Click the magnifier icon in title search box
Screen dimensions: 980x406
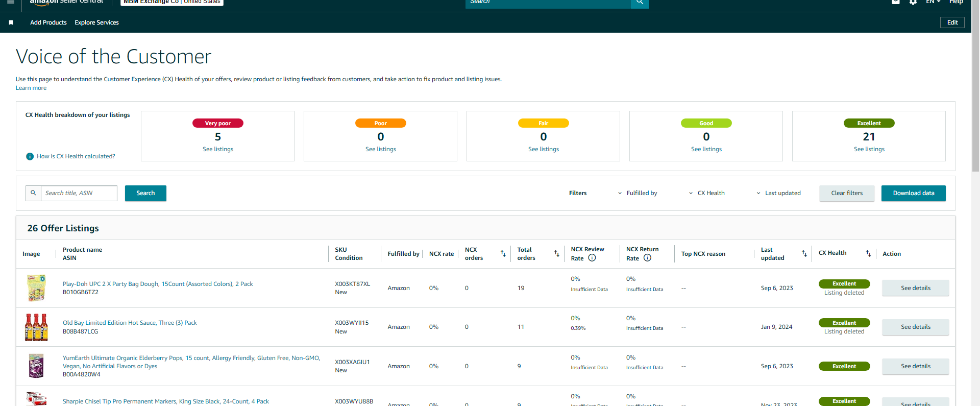point(33,193)
